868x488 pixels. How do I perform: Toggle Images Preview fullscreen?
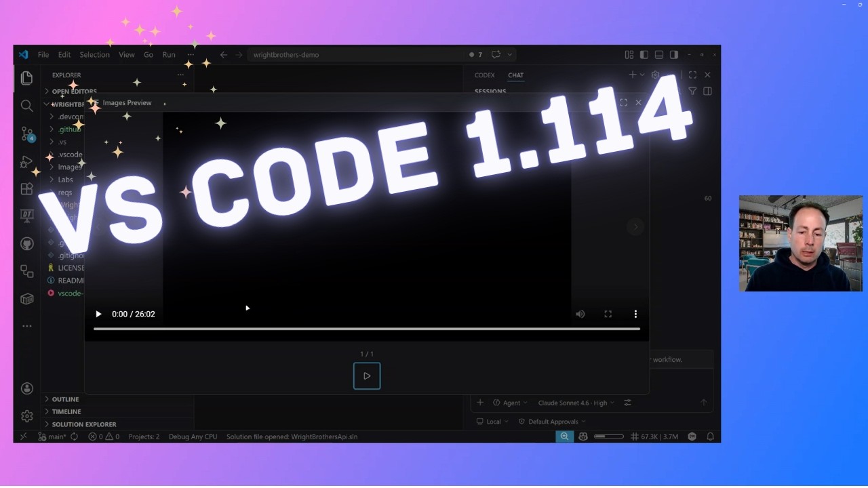(623, 103)
